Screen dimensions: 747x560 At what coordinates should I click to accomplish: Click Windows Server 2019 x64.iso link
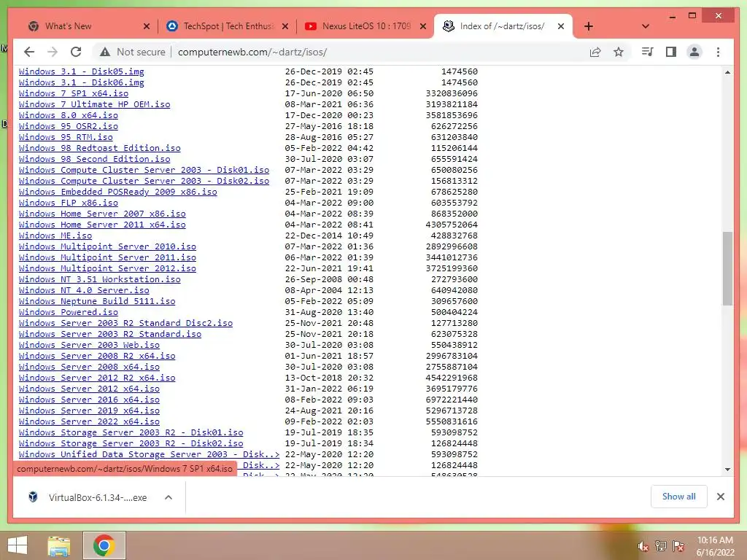click(89, 411)
